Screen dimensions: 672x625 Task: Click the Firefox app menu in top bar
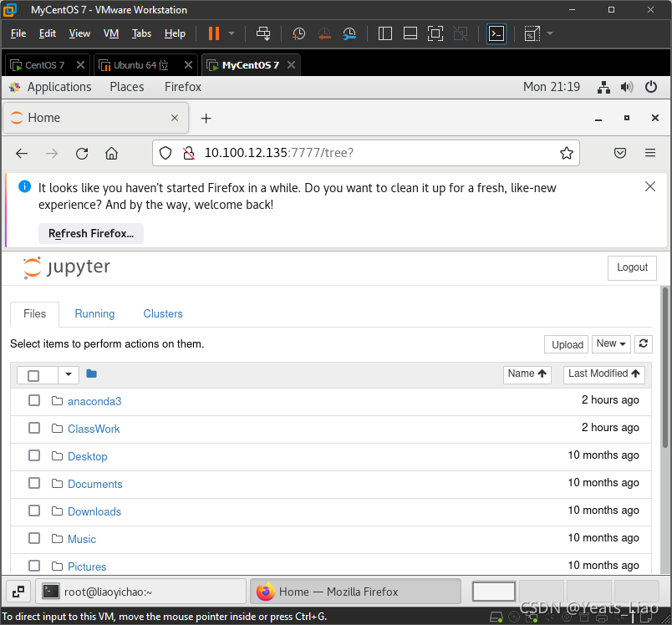(183, 87)
